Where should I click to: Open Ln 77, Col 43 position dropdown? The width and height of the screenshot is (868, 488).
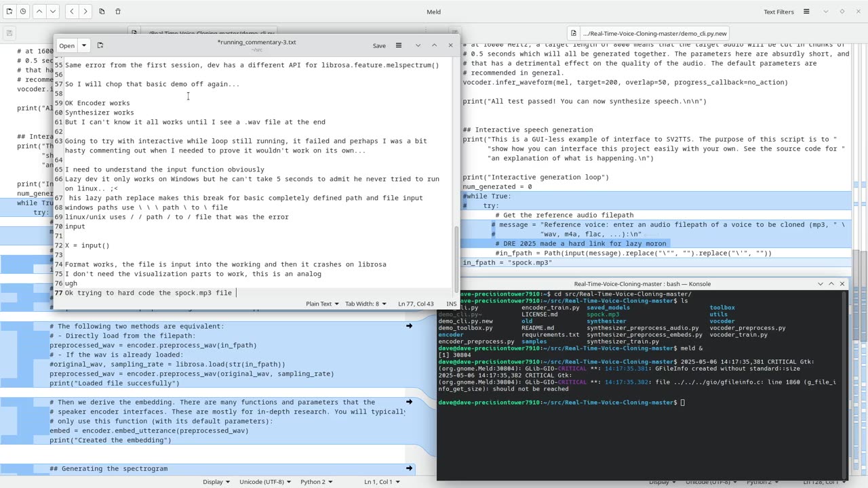[x=416, y=304]
